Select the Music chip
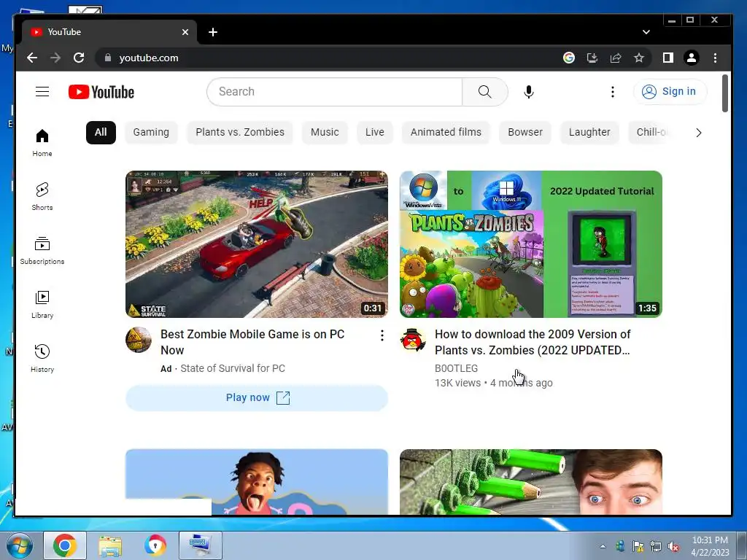Image resolution: width=747 pixels, height=560 pixels. point(325,133)
